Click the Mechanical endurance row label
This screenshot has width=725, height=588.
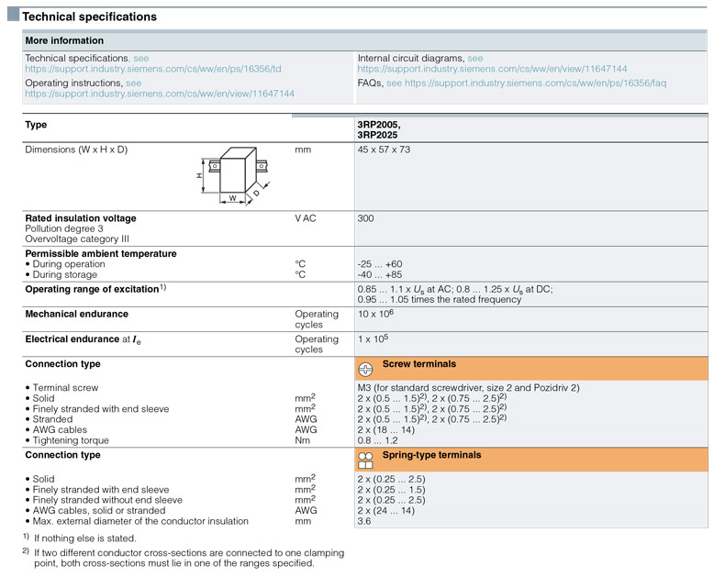(x=75, y=314)
